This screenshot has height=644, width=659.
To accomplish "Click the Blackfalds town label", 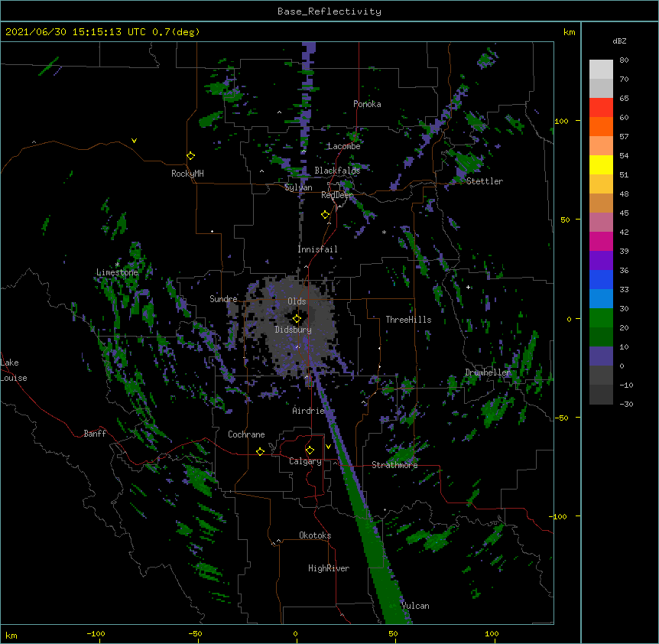I will tap(337, 171).
